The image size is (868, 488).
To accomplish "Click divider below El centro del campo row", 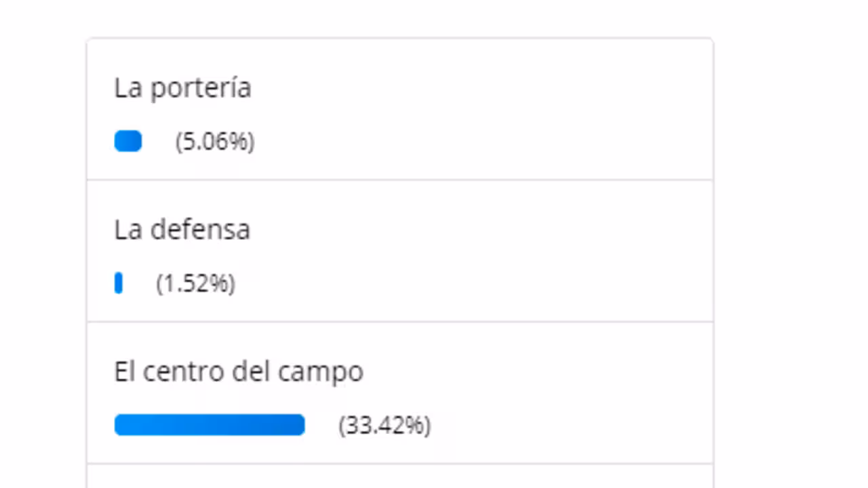I will click(x=400, y=464).
